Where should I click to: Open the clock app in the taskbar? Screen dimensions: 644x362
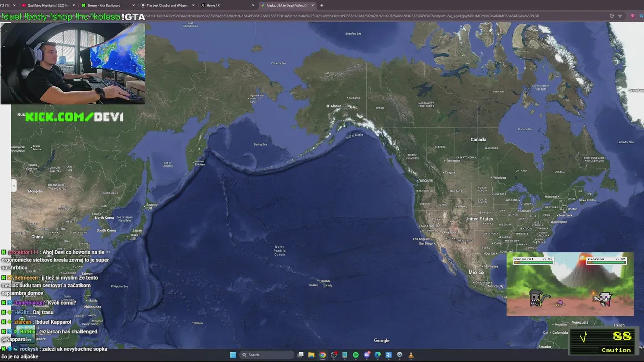pyautogui.click(x=400, y=355)
